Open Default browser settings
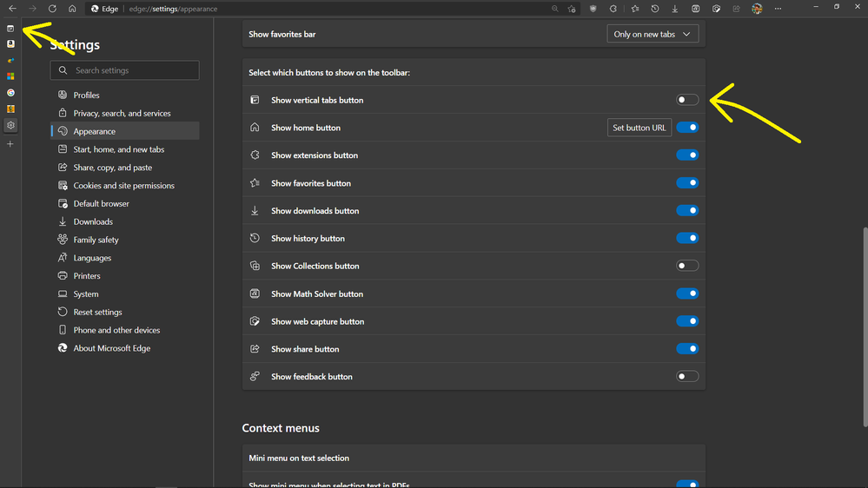The height and width of the screenshot is (488, 868). [124, 203]
